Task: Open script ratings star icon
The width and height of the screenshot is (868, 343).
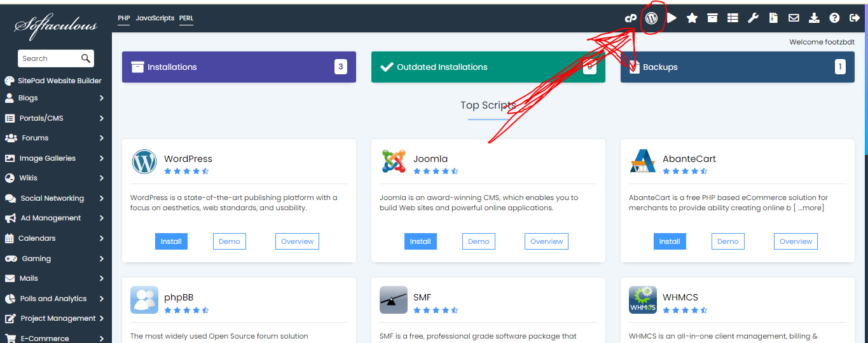Action: (692, 18)
